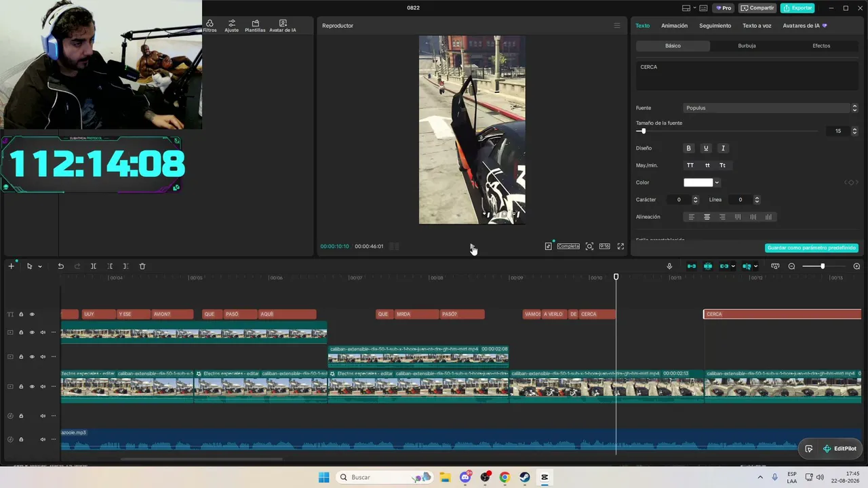Underline the text
Viewport: 868px width, 488px height.
pyautogui.click(x=706, y=148)
